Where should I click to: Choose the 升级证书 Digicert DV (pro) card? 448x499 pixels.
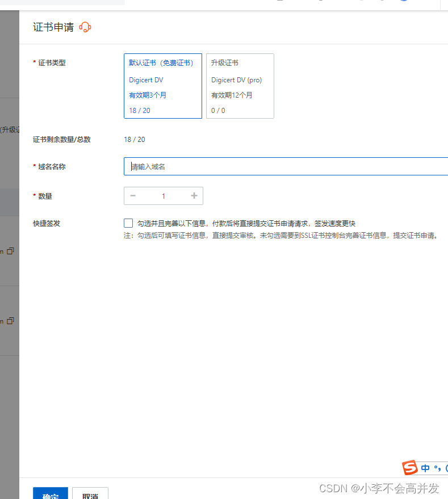tap(240, 86)
